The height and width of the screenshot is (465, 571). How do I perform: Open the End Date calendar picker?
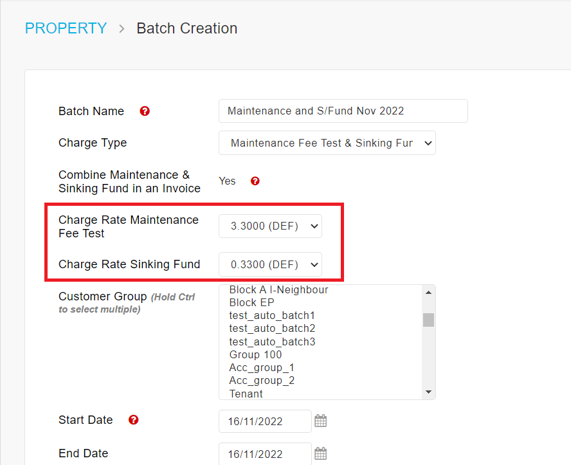320,454
